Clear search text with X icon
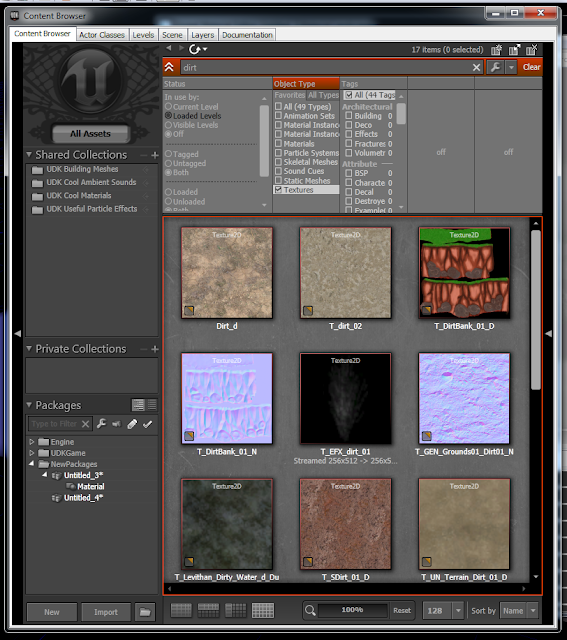Image resolution: width=567 pixels, height=640 pixels. pos(476,67)
